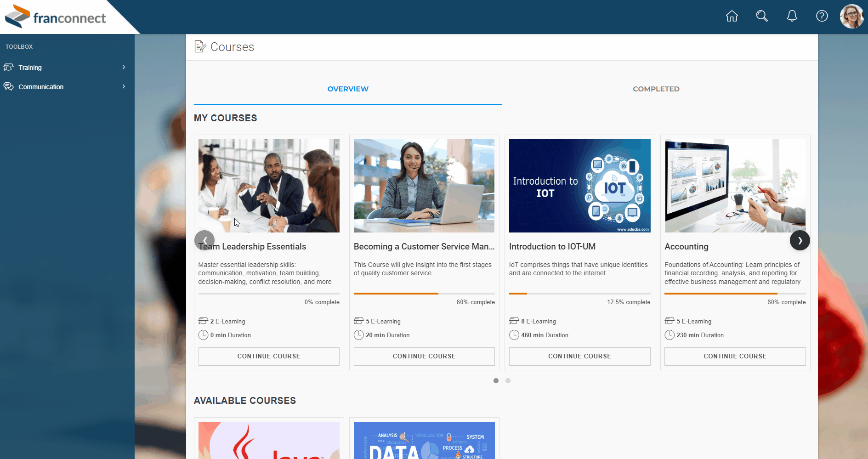Expand the Communication menu chevron
868x459 pixels.
124,87
